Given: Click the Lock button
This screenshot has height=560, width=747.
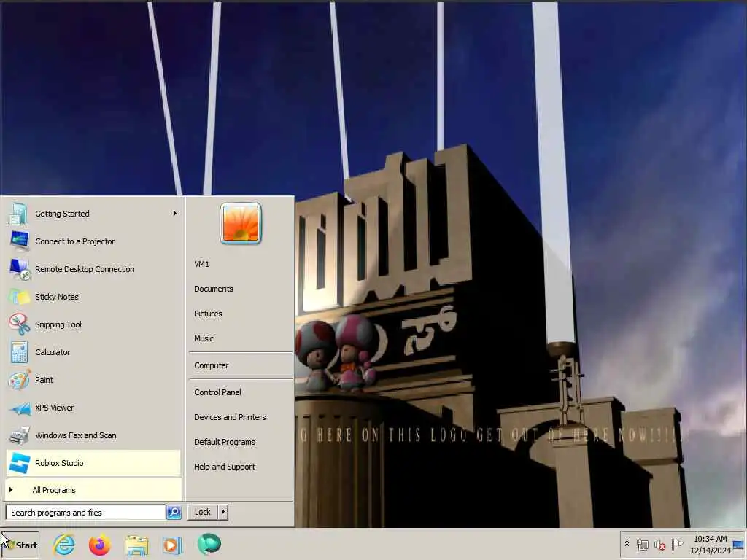Looking at the screenshot, I should pos(203,512).
